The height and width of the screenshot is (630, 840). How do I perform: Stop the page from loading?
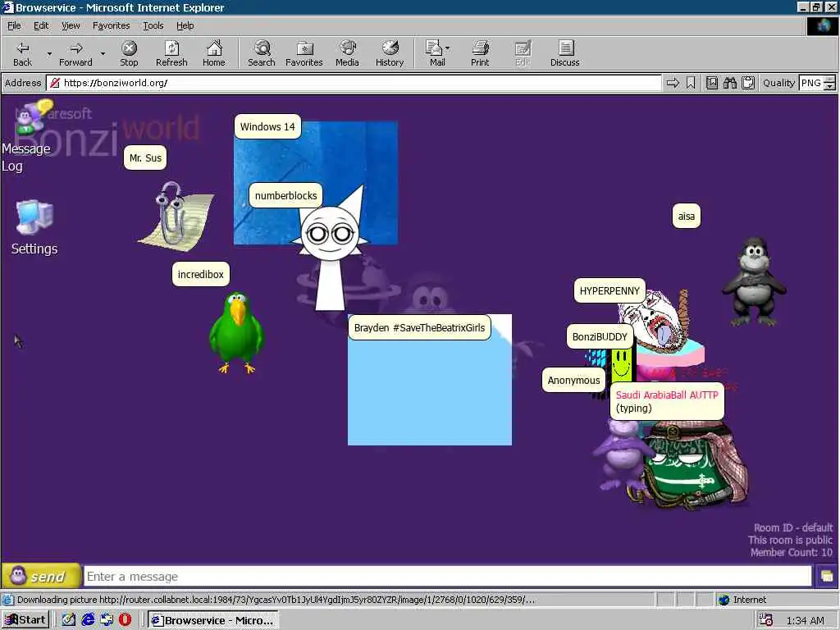point(129,53)
